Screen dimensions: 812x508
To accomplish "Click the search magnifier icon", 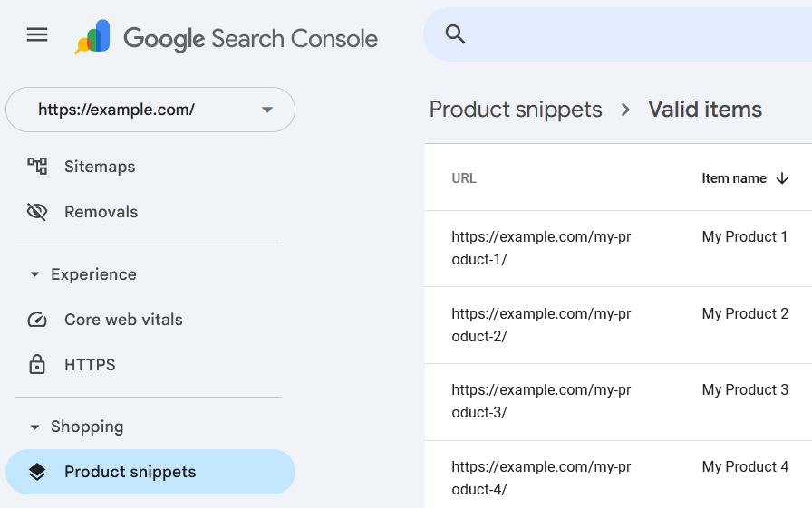I will [455, 34].
